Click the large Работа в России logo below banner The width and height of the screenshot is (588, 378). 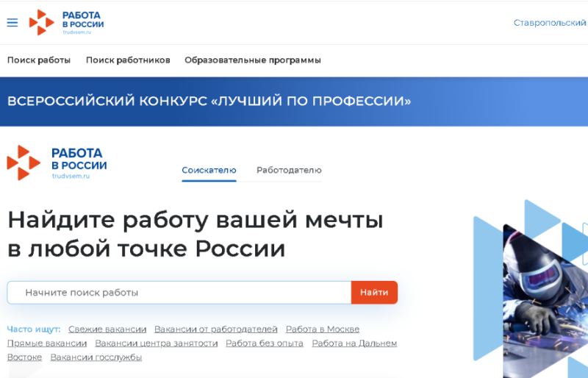pos(57,163)
